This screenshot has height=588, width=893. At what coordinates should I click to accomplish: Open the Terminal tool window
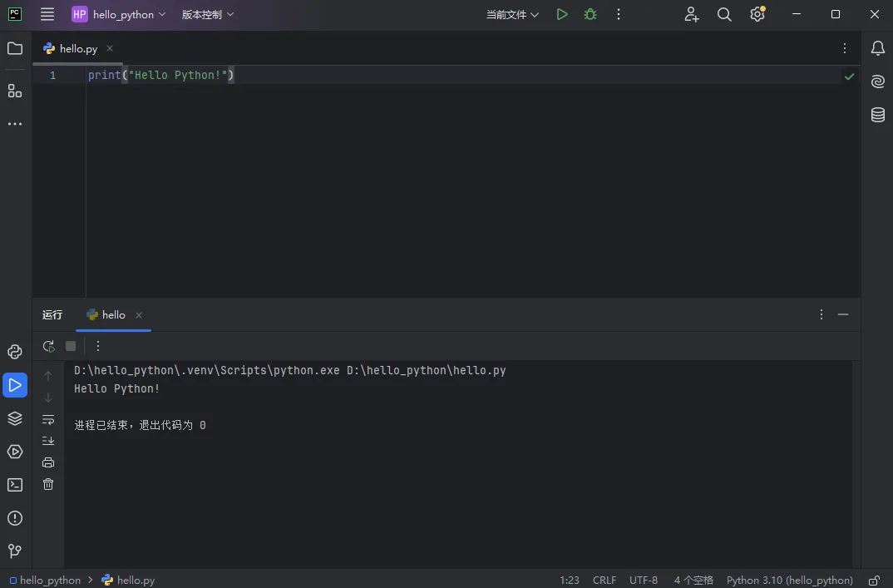coord(15,485)
